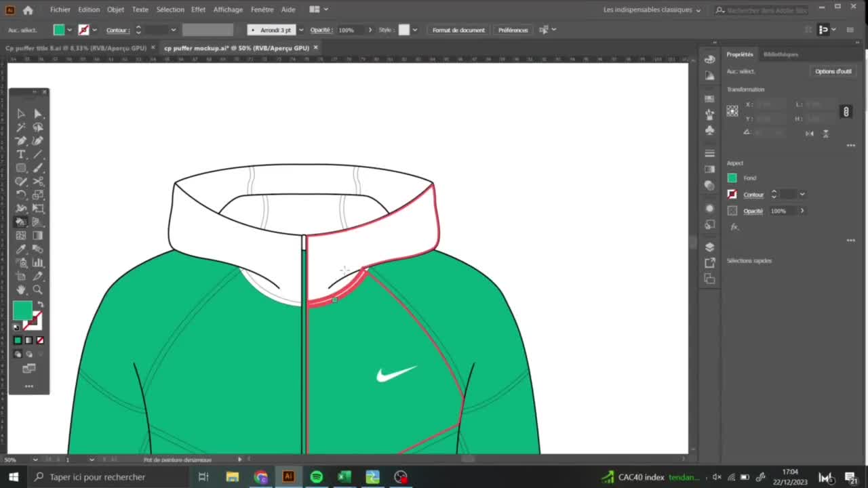This screenshot has height=488, width=868.
Task: Open the Objet menu
Action: tap(115, 9)
